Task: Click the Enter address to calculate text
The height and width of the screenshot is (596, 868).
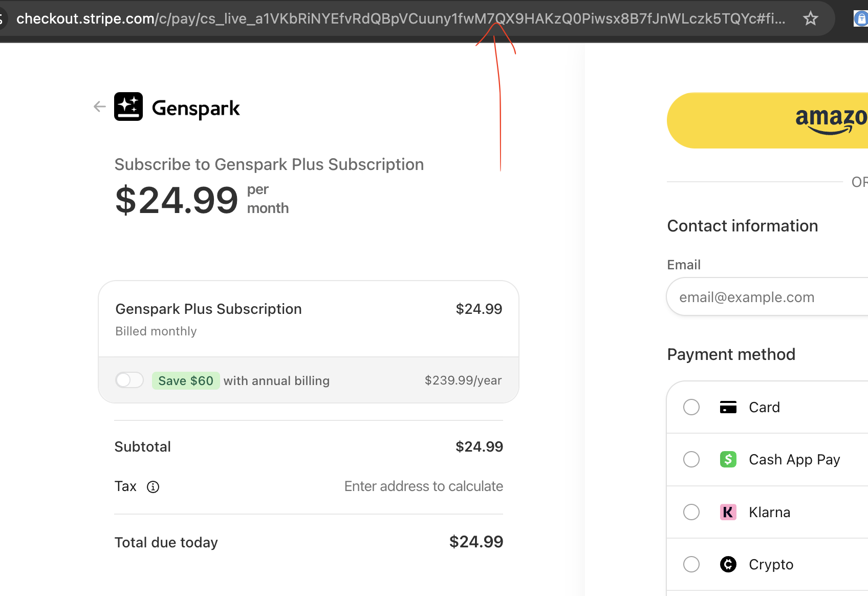Action: point(423,486)
